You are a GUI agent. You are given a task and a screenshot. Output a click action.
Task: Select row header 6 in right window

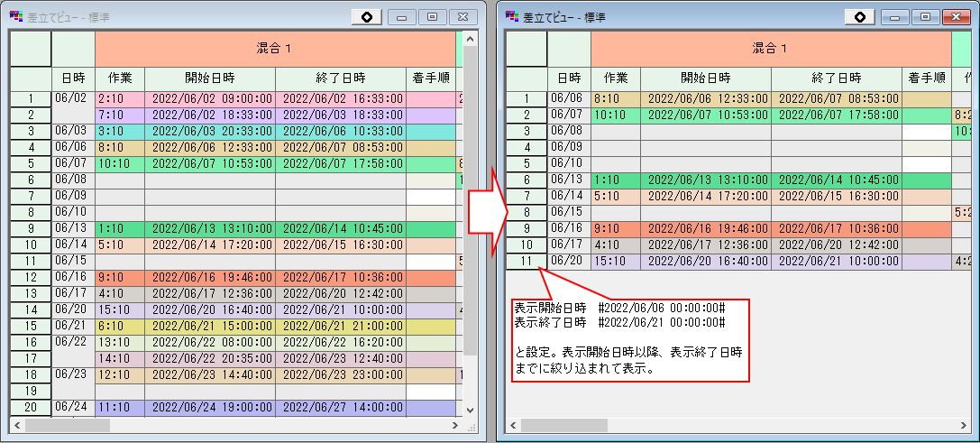coord(527,180)
